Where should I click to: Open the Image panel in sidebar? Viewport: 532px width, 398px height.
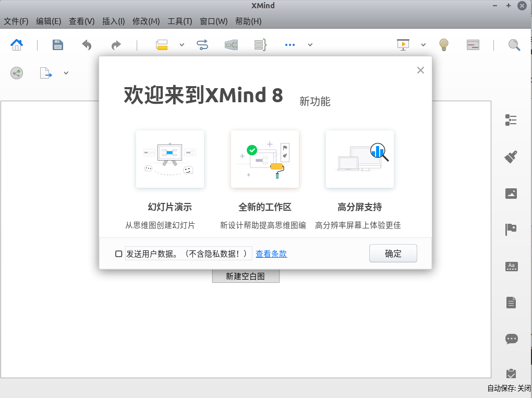511,194
